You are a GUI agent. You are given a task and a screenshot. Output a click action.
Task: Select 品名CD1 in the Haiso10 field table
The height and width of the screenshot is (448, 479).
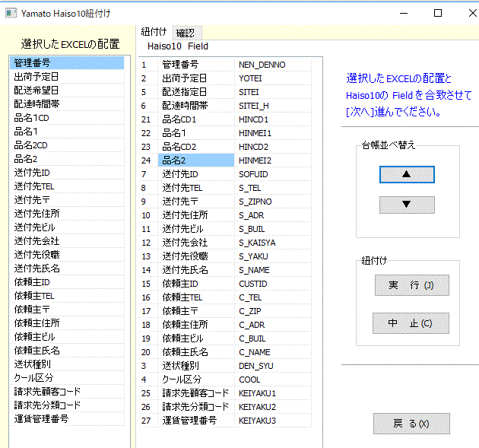tap(196, 119)
